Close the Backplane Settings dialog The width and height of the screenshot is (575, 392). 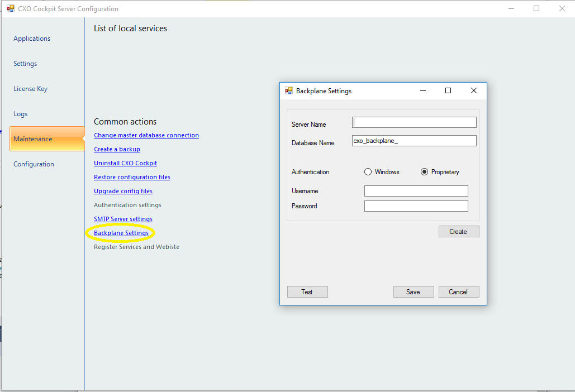pos(474,90)
